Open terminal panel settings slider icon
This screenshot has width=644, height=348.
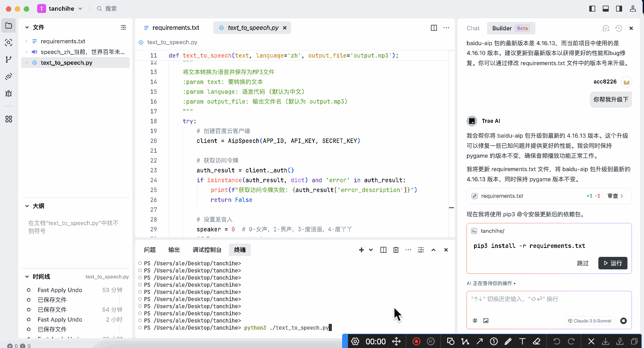tap(421, 250)
